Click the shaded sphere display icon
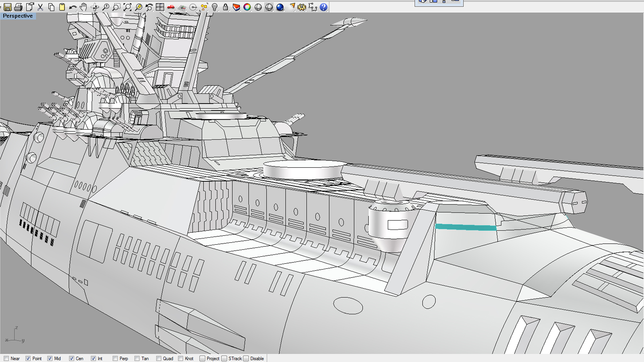 pos(258,7)
